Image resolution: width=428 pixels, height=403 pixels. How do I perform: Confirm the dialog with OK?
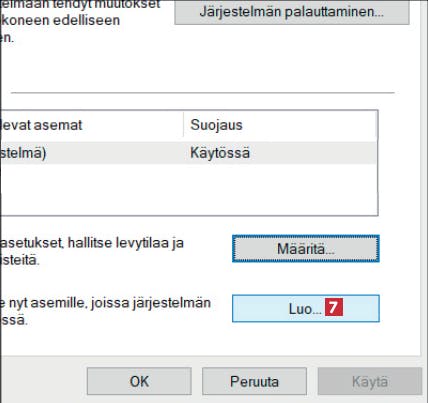point(139,381)
